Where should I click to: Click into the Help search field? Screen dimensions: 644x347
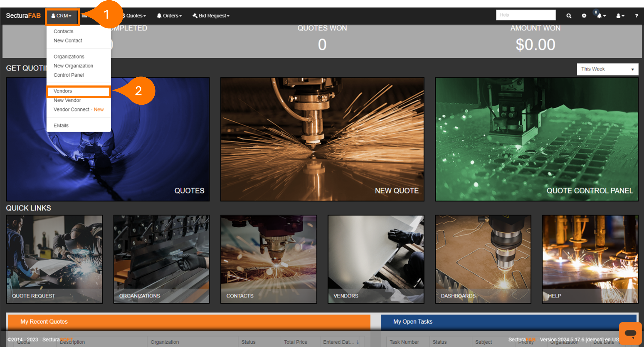(x=525, y=15)
